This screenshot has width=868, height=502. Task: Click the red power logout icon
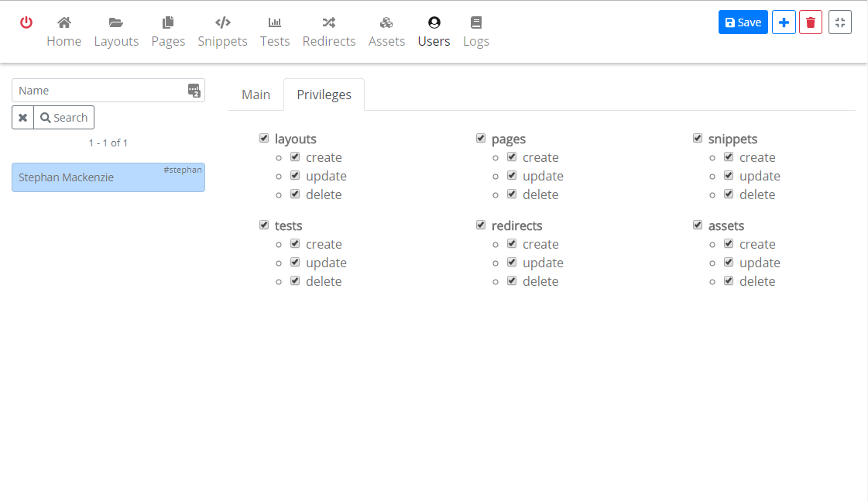(26, 22)
